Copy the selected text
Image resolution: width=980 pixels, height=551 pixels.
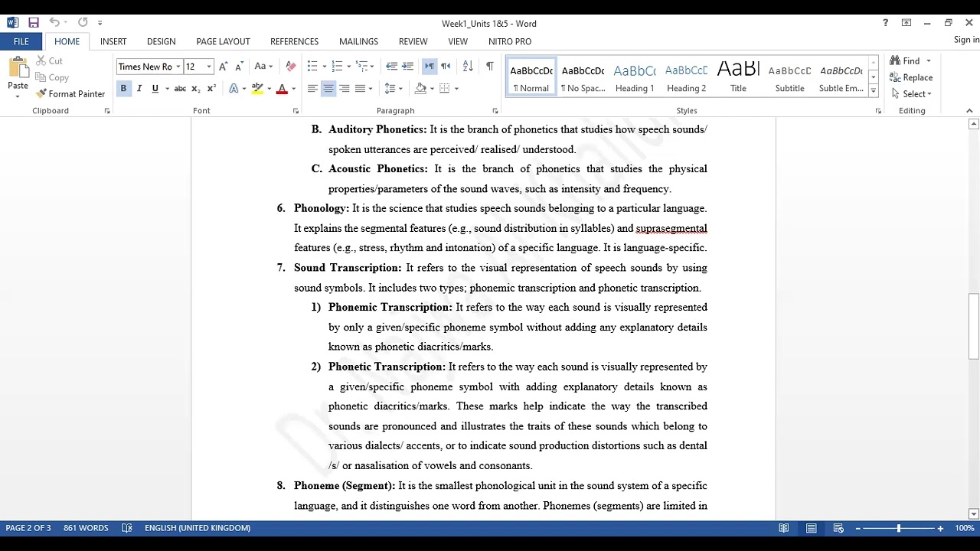[52, 77]
